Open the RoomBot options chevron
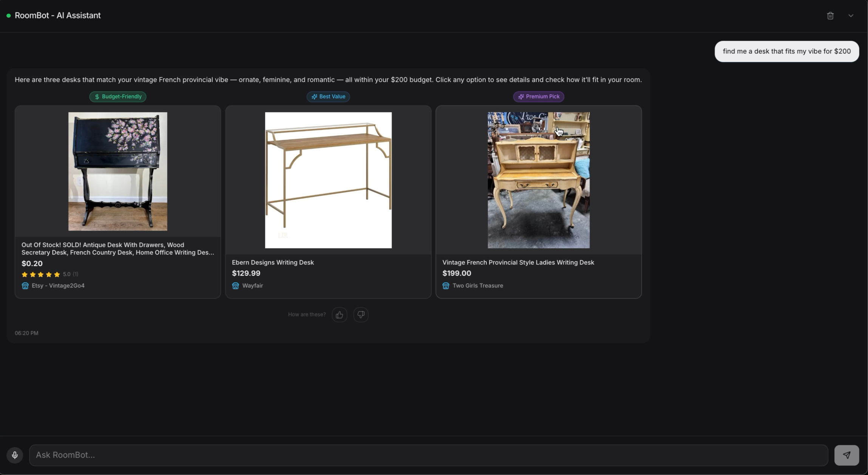Viewport: 868px width, 475px height. [x=850, y=15]
